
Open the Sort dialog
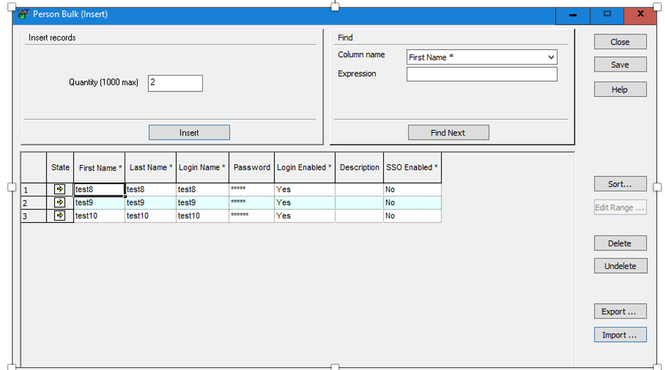620,184
